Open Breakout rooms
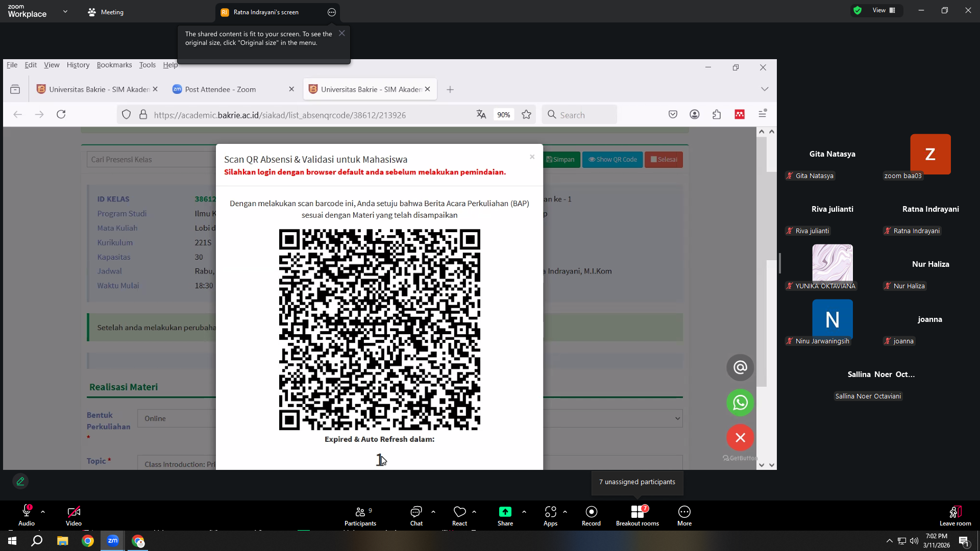This screenshot has width=980, height=551. click(638, 515)
